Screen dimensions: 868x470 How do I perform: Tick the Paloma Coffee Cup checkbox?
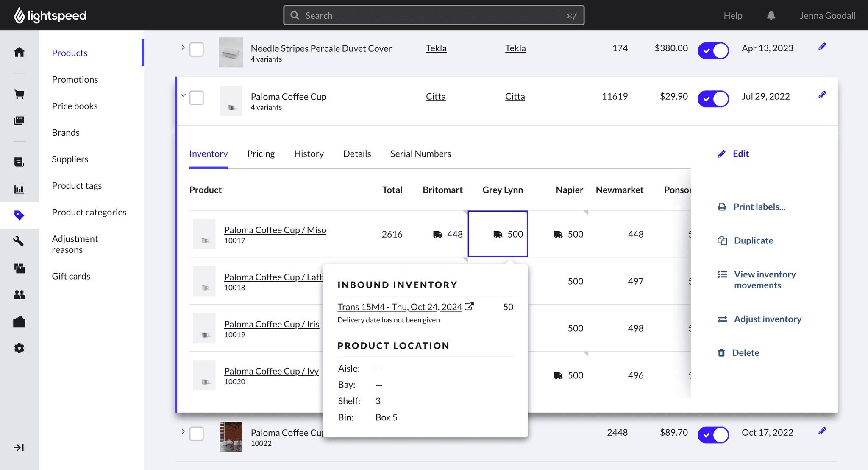tap(196, 98)
